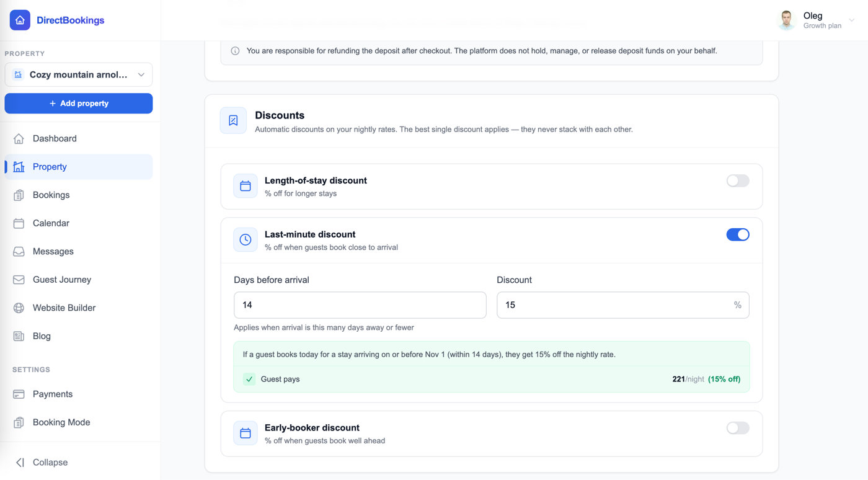This screenshot has width=868, height=480.
Task: Click the Dashboard house icon in sidebar
Action: click(x=19, y=138)
